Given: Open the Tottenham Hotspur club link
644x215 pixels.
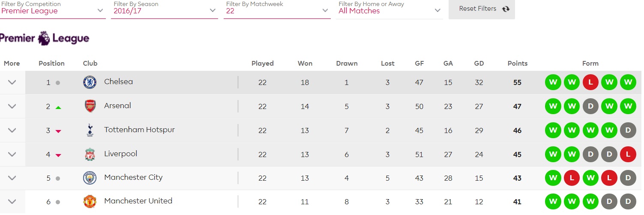Looking at the screenshot, I should 139,130.
